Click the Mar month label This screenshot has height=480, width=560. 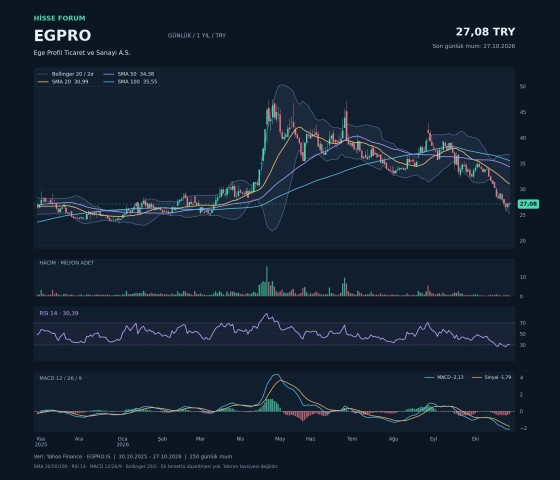pyautogui.click(x=200, y=439)
